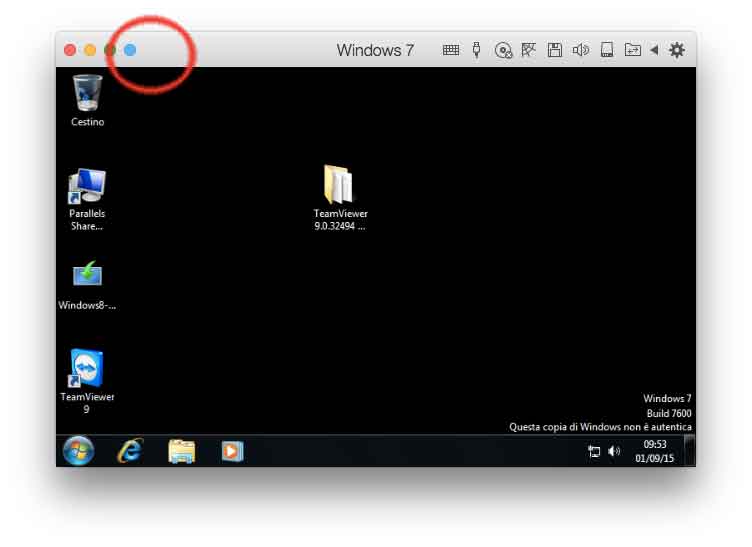752x547 pixels.
Task: Open Windows Explorer from the taskbar
Action: pyautogui.click(x=182, y=451)
